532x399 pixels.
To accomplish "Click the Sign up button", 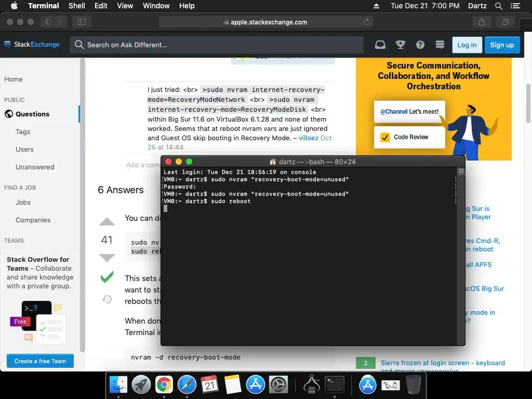I will tap(502, 45).
